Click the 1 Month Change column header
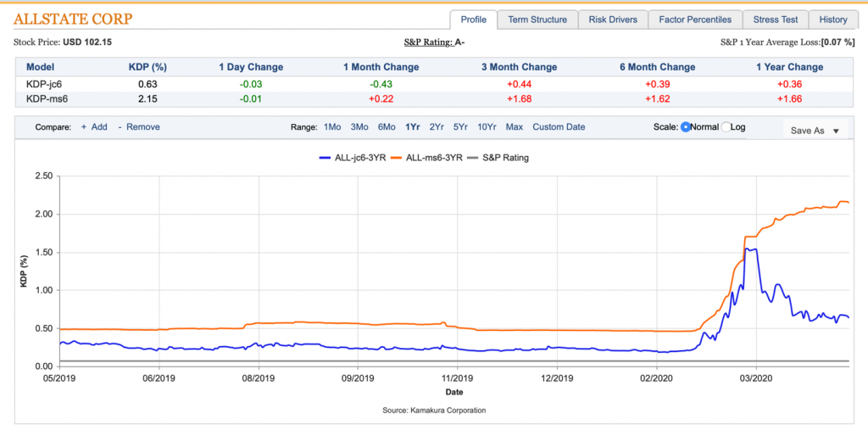Viewport: 868px width, 425px height. [381, 67]
